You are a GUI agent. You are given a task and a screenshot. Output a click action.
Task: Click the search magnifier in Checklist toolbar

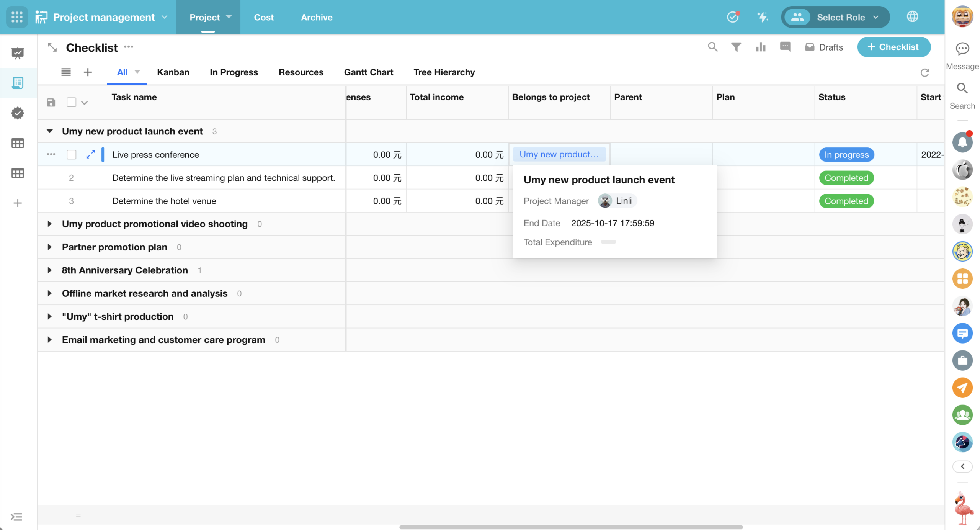pyautogui.click(x=712, y=47)
